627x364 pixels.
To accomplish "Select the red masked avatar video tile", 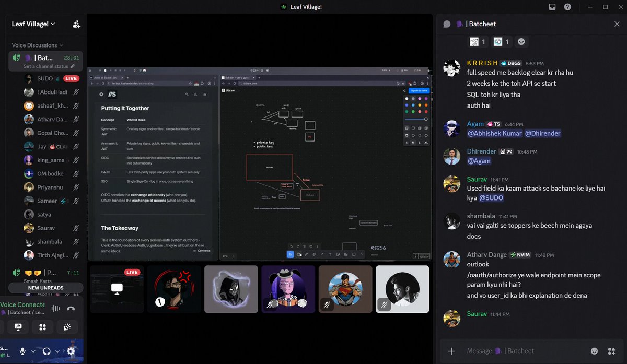I will 174,289.
